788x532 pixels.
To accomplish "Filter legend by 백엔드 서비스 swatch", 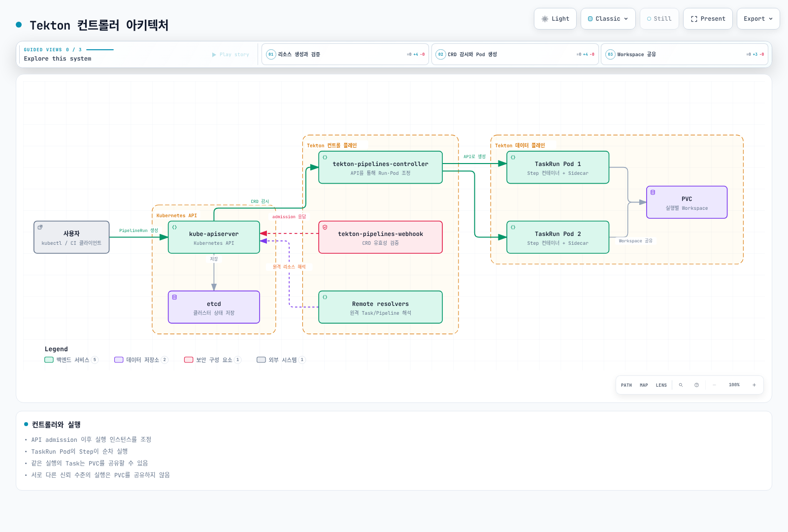I will (x=49, y=360).
